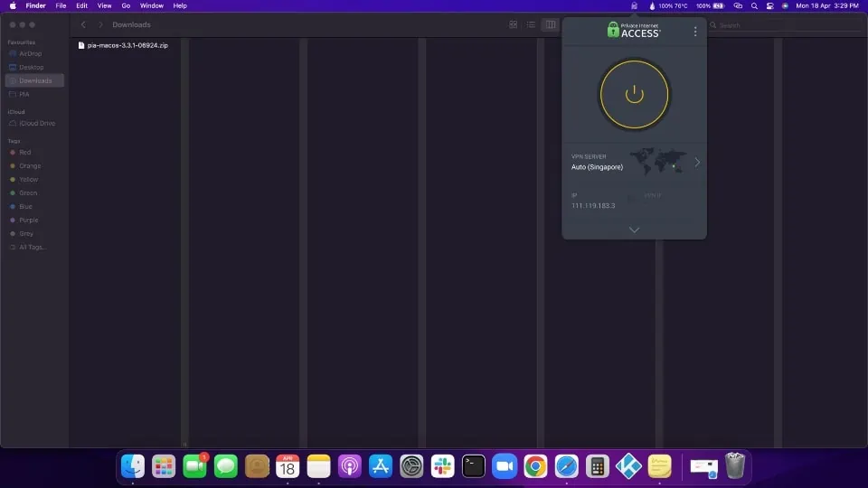Open FaceTime from the Dock
This screenshot has width=868, height=488.
195,466
